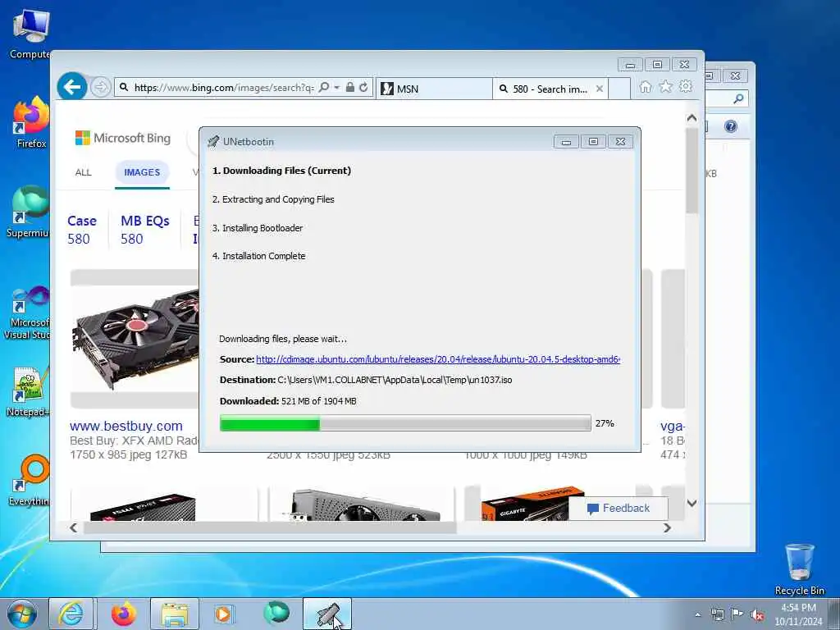Click the UNetbootin download progress bar
Viewport: 840px width, 630px height.
tap(405, 423)
